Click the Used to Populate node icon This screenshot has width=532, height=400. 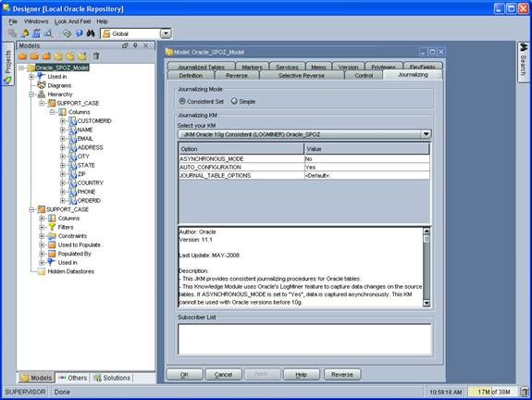click(x=52, y=244)
